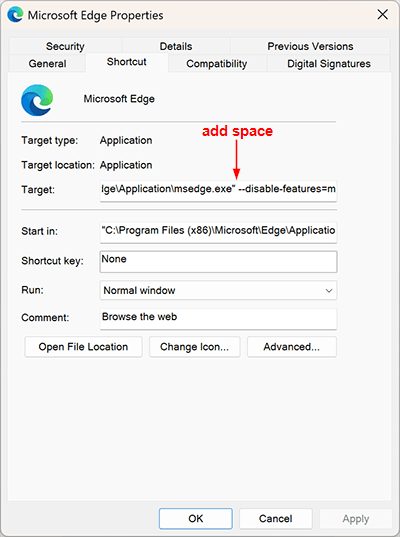The width and height of the screenshot is (400, 537).
Task: Click the Start in path field
Action: click(218, 232)
